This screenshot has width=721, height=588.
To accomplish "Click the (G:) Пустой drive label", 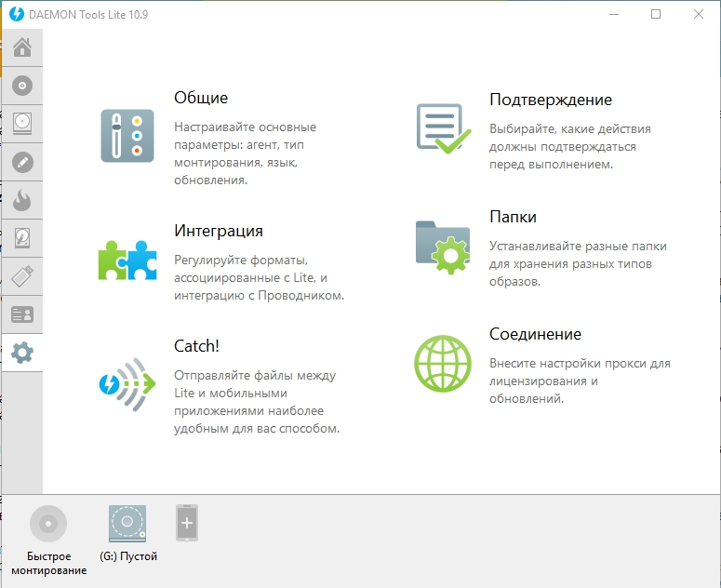I will (128, 556).
